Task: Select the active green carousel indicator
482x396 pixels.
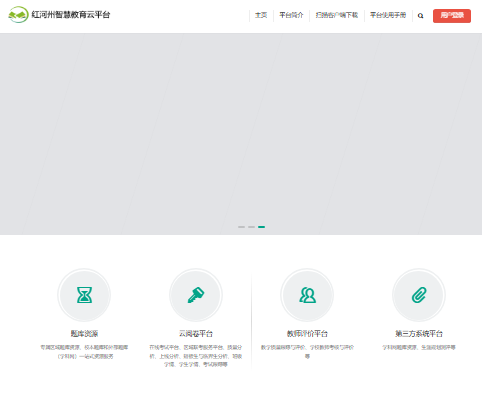Action: 261,227
